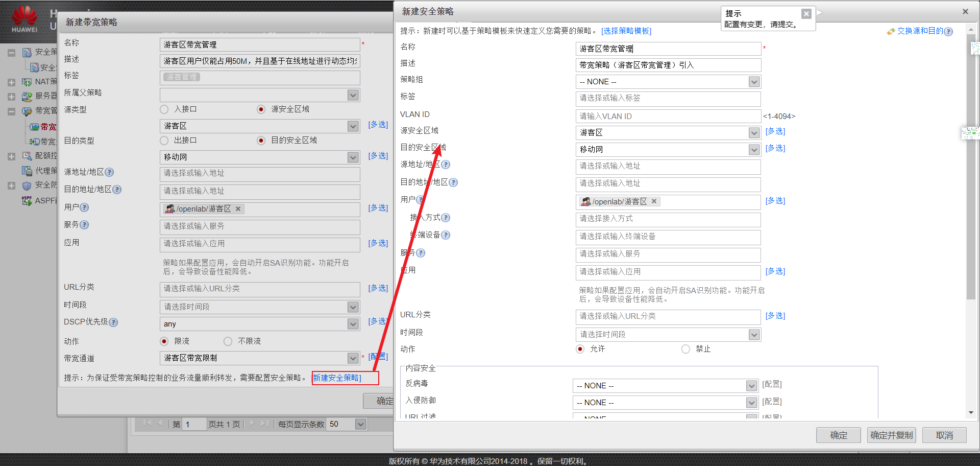The image size is (980, 466).
Task: Open the NAT策略 tree node icon
Action: (27, 82)
